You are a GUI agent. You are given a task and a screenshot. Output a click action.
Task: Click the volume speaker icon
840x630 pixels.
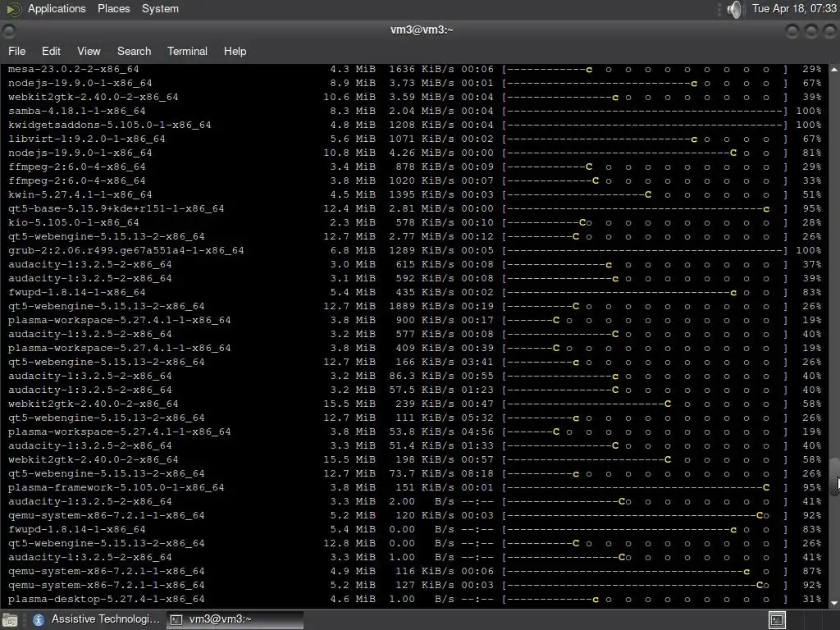point(736,9)
